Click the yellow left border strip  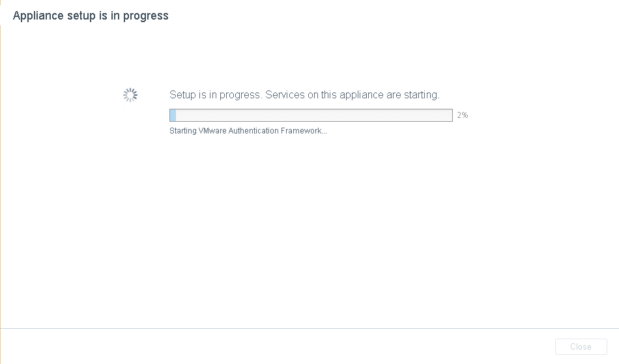(1, 182)
